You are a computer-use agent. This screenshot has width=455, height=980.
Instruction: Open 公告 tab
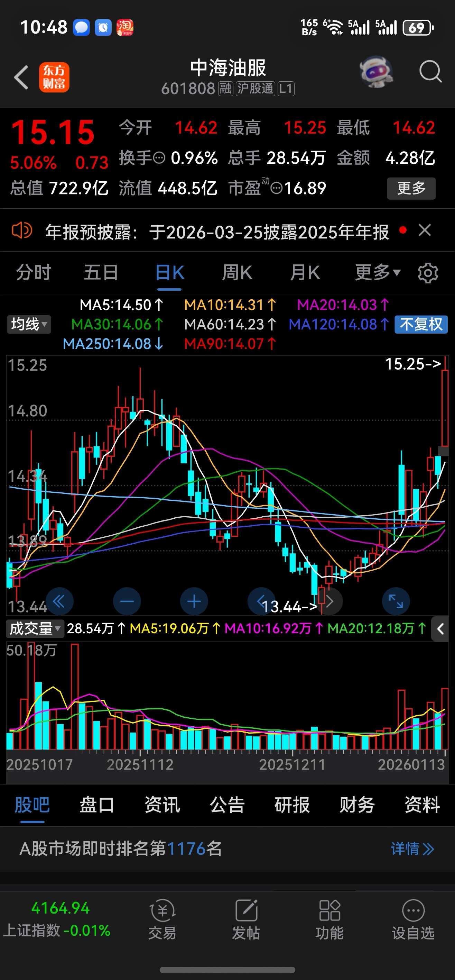tap(227, 805)
